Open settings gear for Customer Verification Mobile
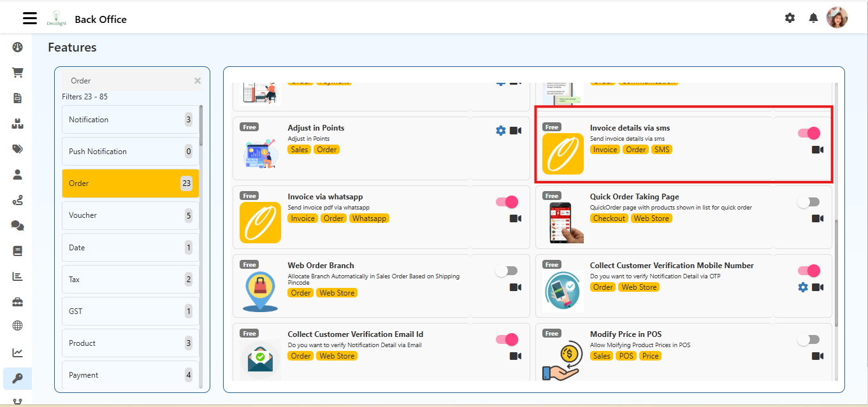Screen dimensions: 868x407 [803, 287]
